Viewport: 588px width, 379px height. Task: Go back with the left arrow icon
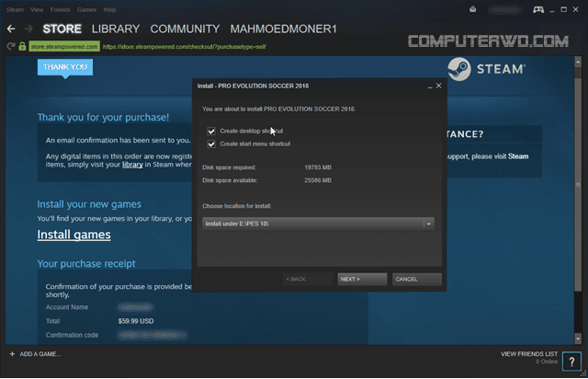tap(11, 29)
